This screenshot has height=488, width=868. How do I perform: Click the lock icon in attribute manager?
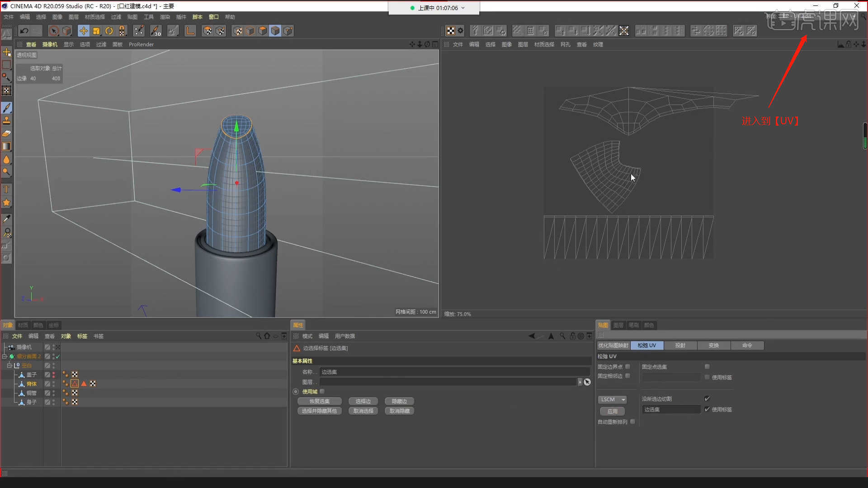click(573, 336)
